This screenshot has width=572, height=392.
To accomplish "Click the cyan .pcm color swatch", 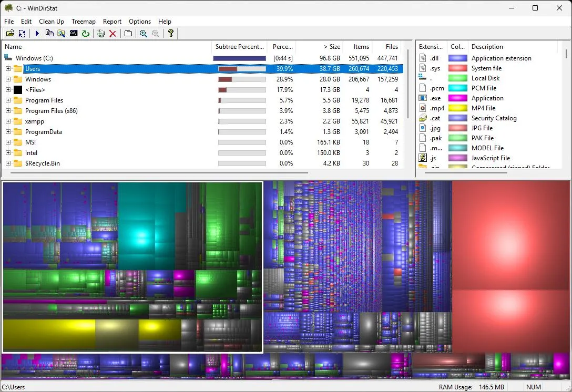I will coord(457,88).
